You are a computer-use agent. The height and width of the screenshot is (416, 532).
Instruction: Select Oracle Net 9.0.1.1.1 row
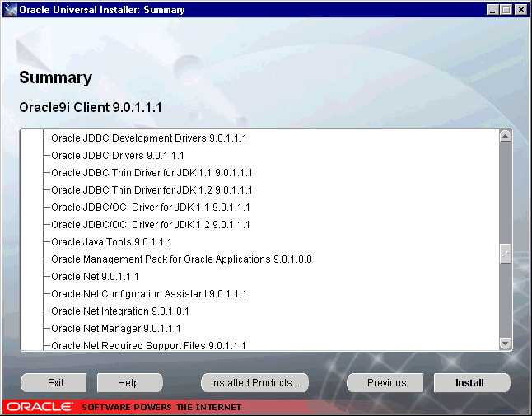95,277
